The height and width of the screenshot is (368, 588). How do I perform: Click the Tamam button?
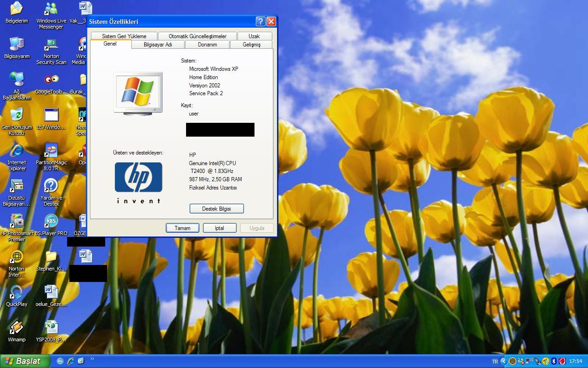182,228
